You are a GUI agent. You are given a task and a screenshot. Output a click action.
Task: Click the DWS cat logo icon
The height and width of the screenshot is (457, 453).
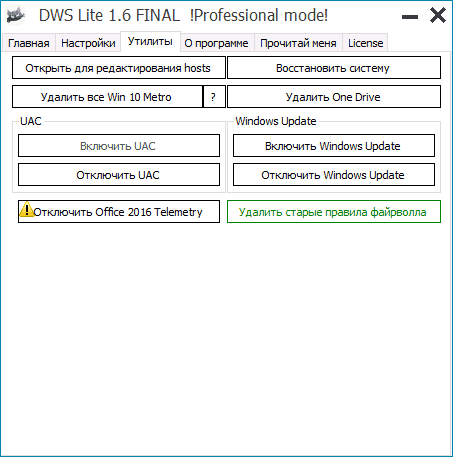pyautogui.click(x=16, y=15)
